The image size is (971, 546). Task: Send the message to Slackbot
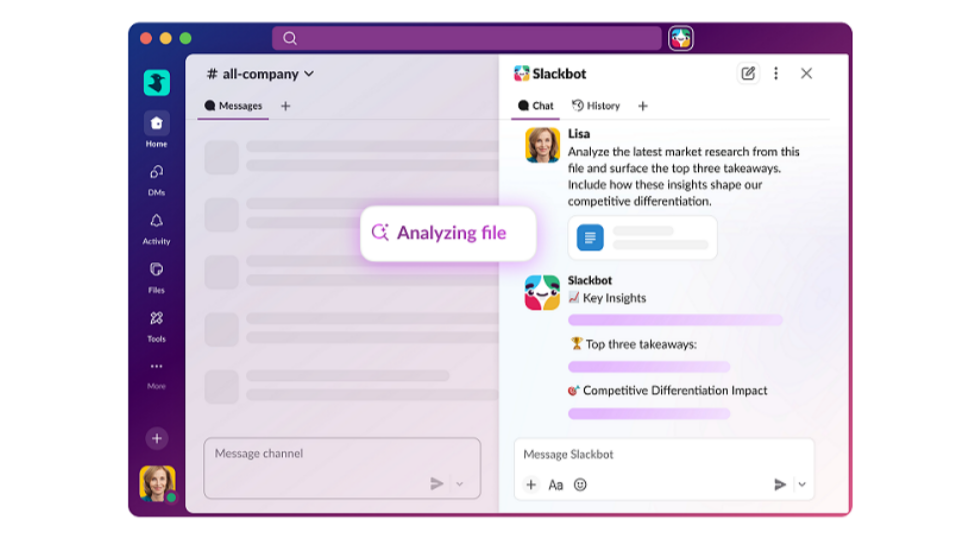click(780, 485)
